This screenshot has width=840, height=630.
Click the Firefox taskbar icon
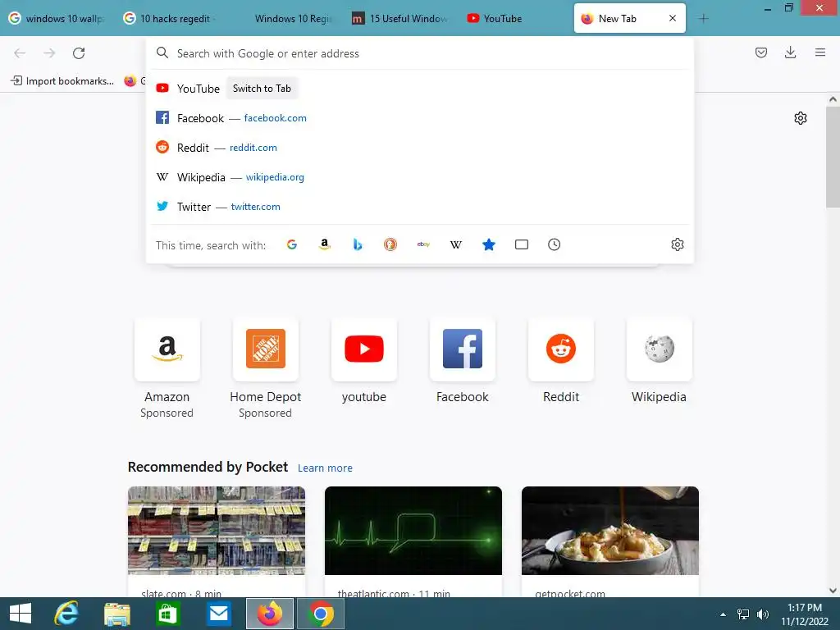pos(269,614)
